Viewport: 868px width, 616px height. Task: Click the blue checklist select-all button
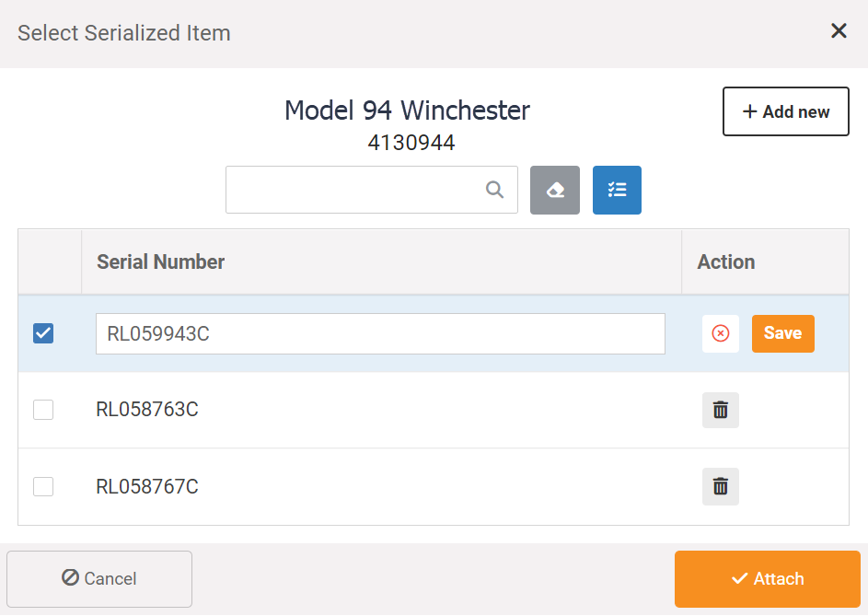617,190
